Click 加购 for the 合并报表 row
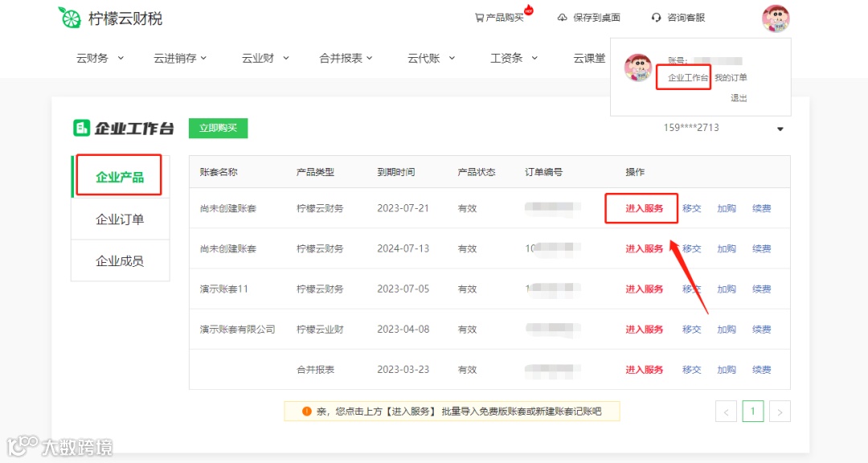This screenshot has width=868, height=463. click(727, 370)
